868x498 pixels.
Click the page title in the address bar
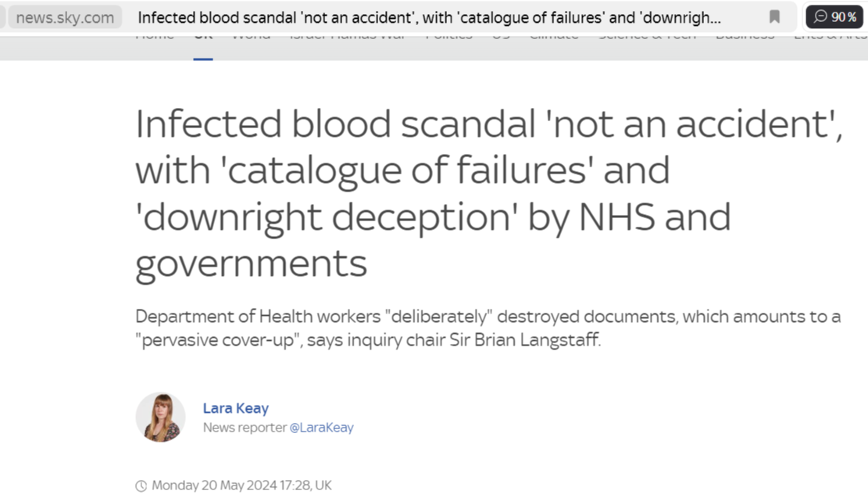429,17
